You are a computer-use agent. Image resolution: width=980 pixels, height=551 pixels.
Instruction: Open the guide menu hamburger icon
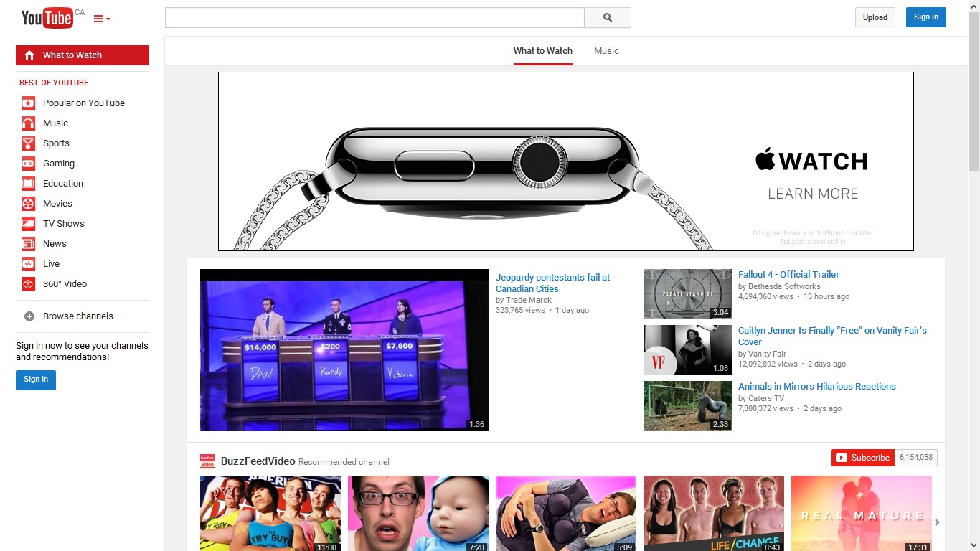(x=102, y=19)
